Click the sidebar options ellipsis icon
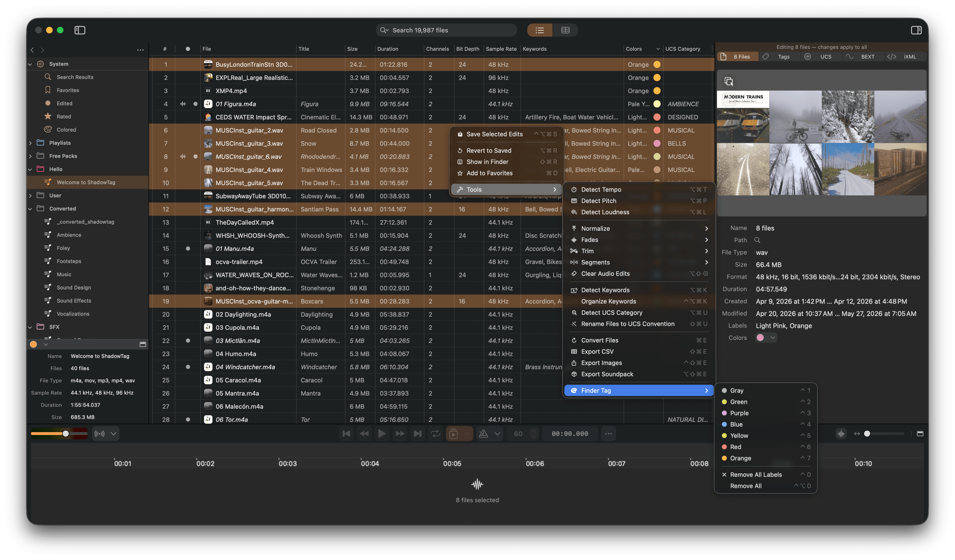The width and height of the screenshot is (955, 560). [x=140, y=50]
